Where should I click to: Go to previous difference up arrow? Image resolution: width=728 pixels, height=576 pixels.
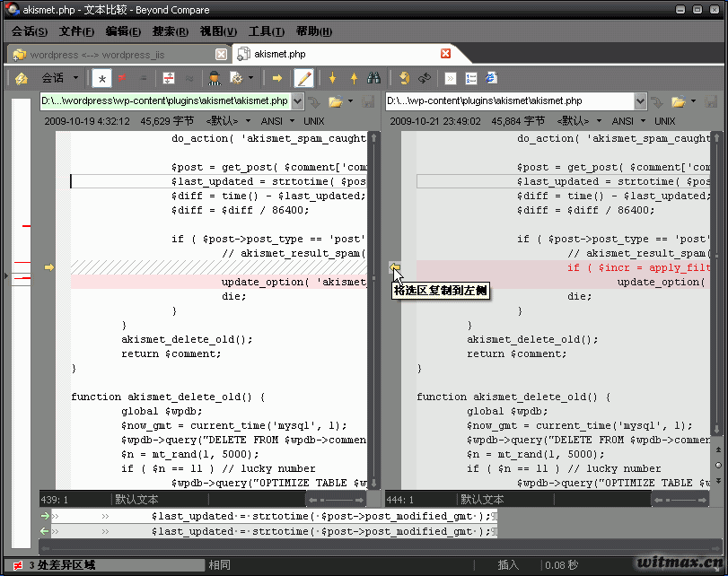click(354, 78)
